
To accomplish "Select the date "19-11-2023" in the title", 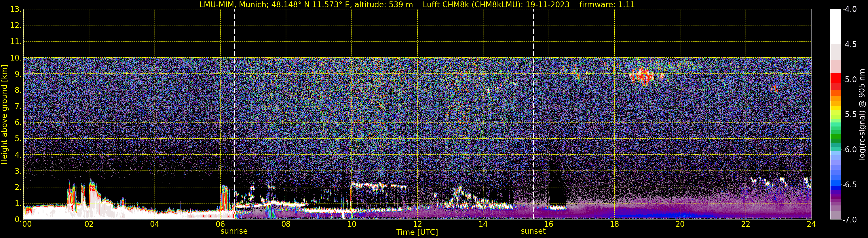I will [548, 5].
